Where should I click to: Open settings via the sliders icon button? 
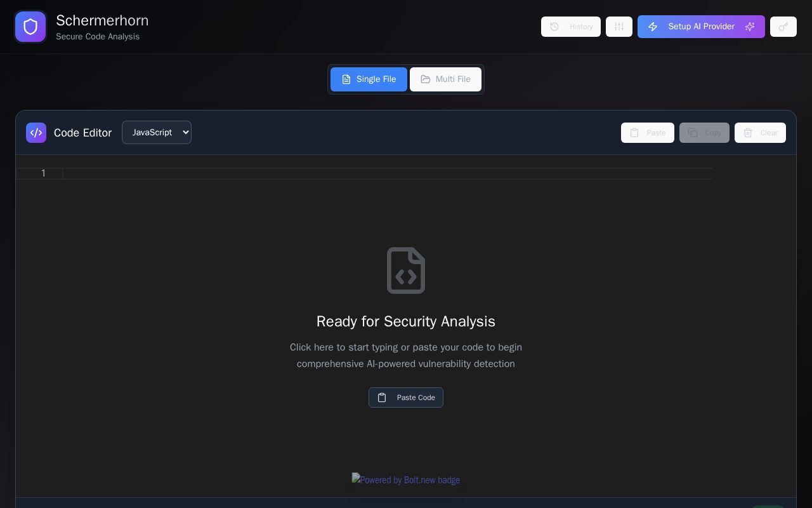point(619,27)
